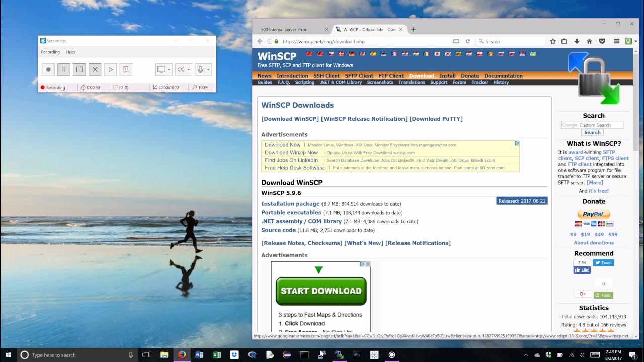Click the 0:00:53 elapsed time in status bar
The width and height of the screenshot is (644, 362).
pos(91,87)
